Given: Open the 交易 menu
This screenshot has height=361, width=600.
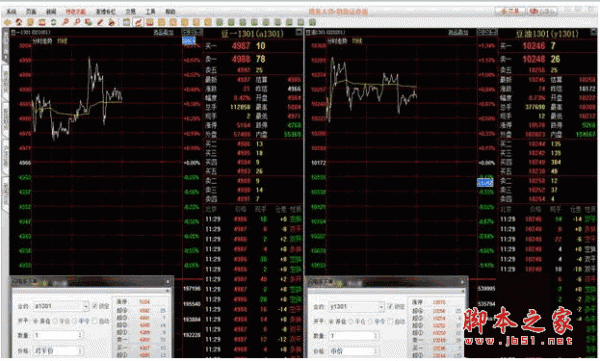Looking at the screenshot, I should click(130, 12).
